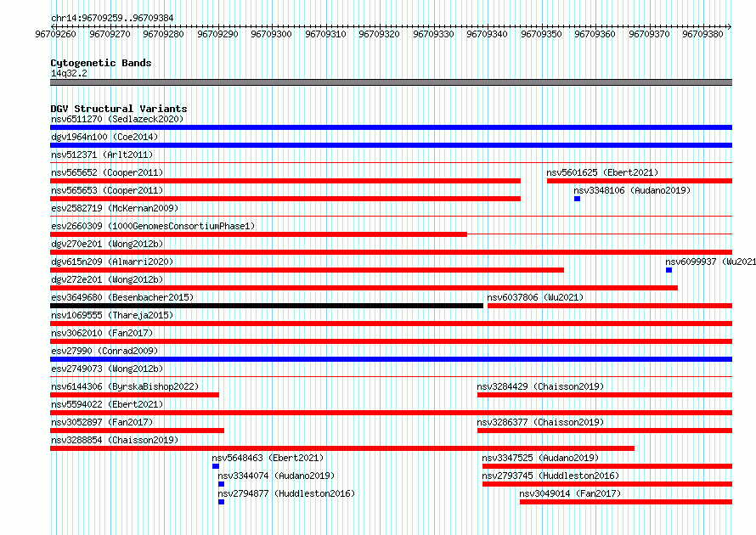Open variant nsv3284429 (Chaisson2019)
This screenshot has height=535, width=756.
540,386
